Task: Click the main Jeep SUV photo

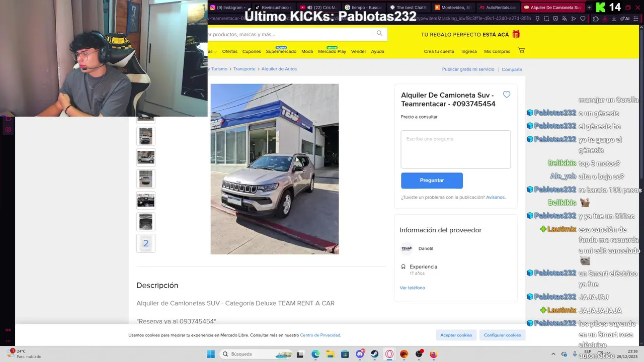Action: 274,169
